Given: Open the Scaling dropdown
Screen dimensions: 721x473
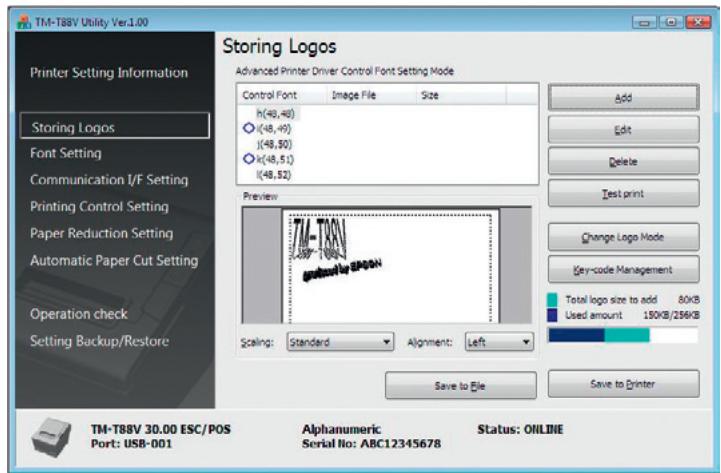Looking at the screenshot, I should tap(340, 342).
